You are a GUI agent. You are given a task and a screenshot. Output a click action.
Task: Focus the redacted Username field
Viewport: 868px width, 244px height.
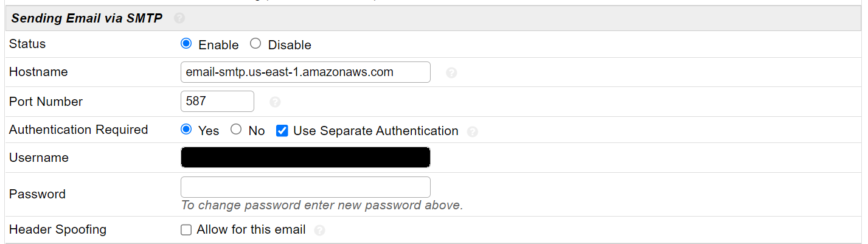pos(305,157)
